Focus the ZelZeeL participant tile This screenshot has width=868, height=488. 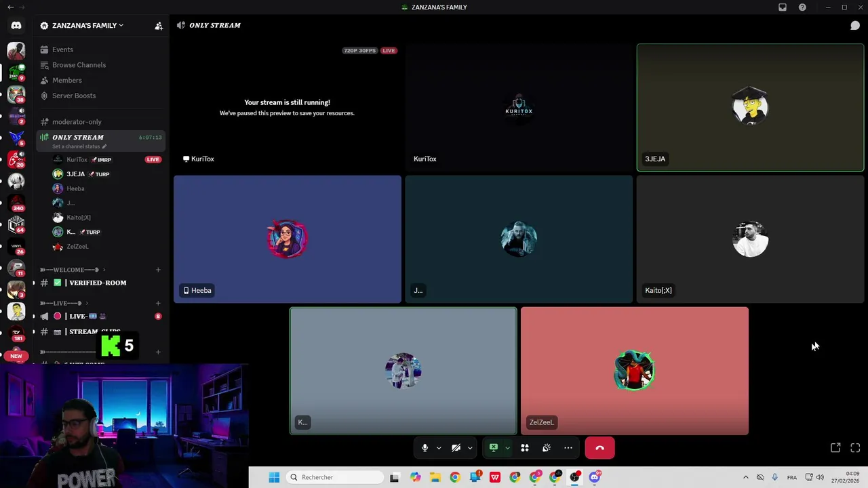pos(635,371)
